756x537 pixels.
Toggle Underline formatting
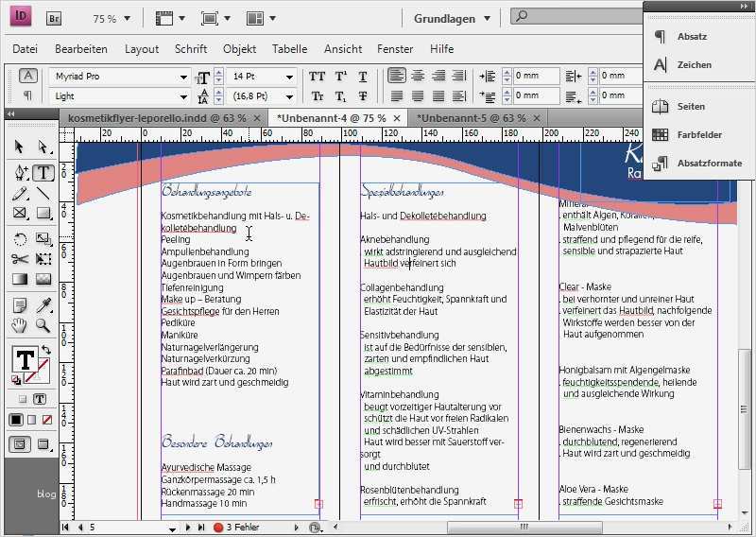point(363,77)
